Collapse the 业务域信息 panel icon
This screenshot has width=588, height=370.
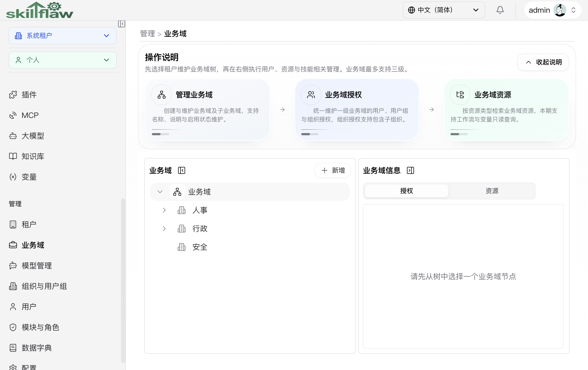pos(410,170)
